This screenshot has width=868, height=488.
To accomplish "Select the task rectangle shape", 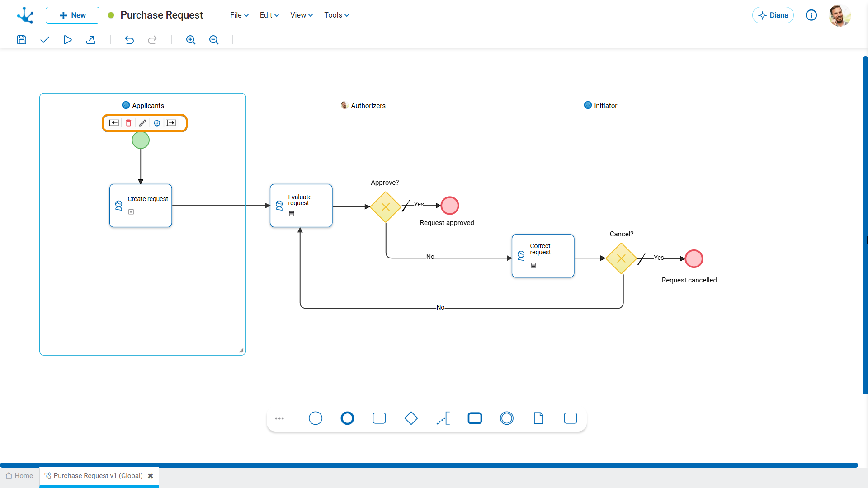I will pos(379,418).
